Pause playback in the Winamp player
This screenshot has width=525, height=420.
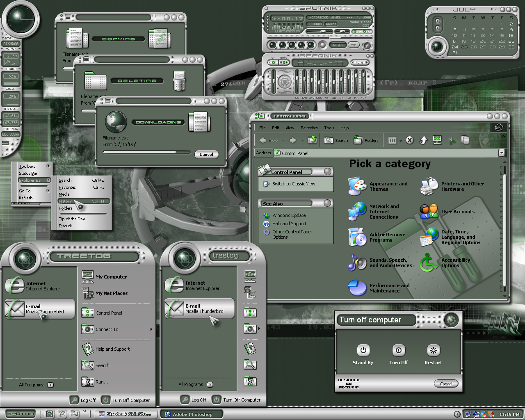point(292,45)
